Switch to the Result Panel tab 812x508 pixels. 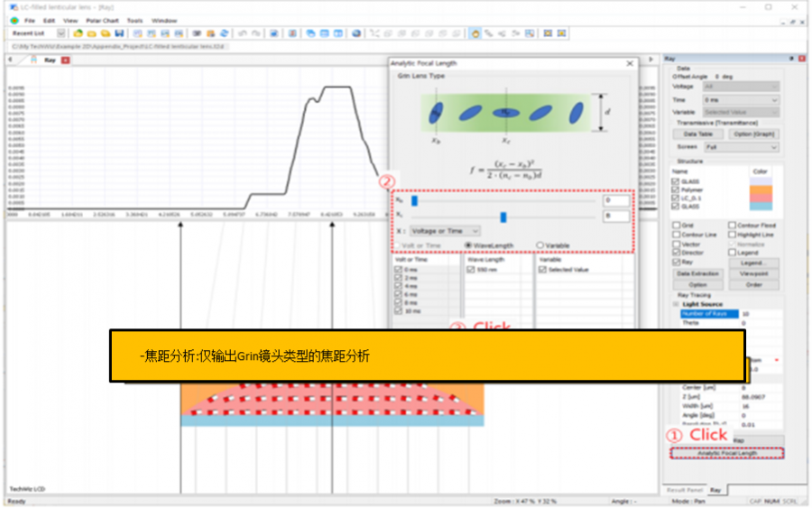pos(683,489)
